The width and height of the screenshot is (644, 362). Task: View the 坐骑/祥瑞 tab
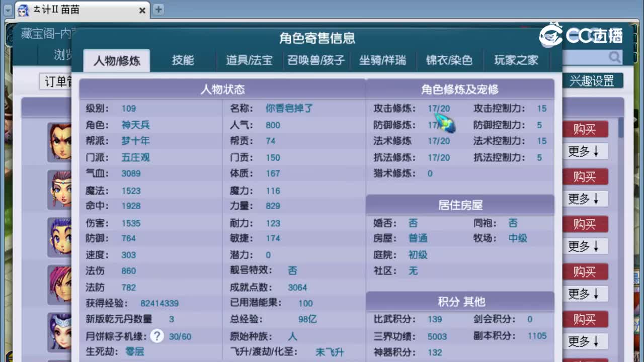[x=383, y=60]
